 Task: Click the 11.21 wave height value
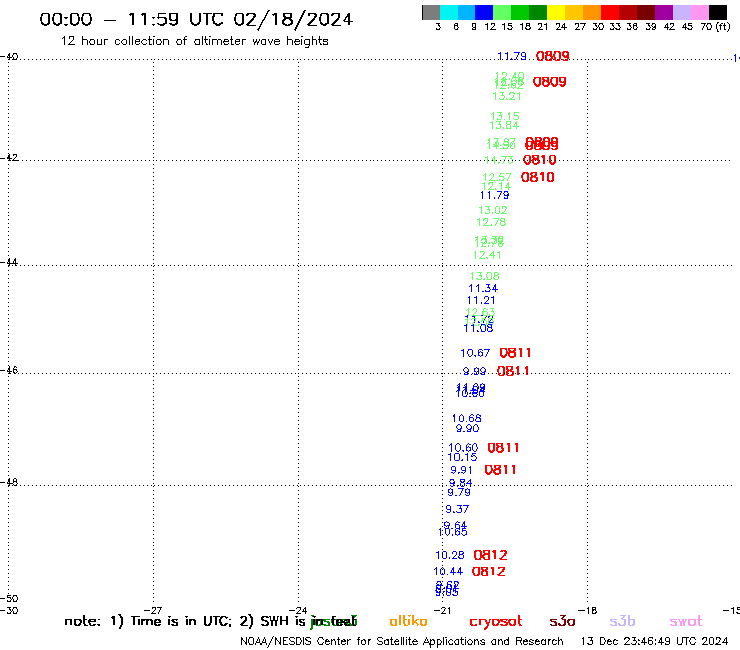pos(481,301)
